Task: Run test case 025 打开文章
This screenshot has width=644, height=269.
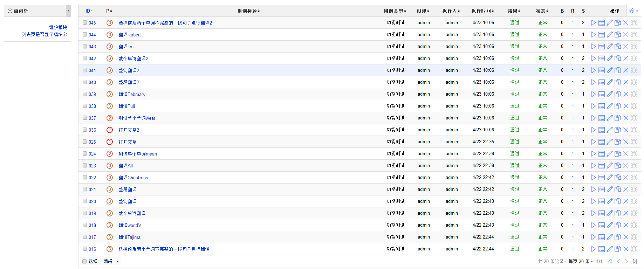Action: click(593, 142)
